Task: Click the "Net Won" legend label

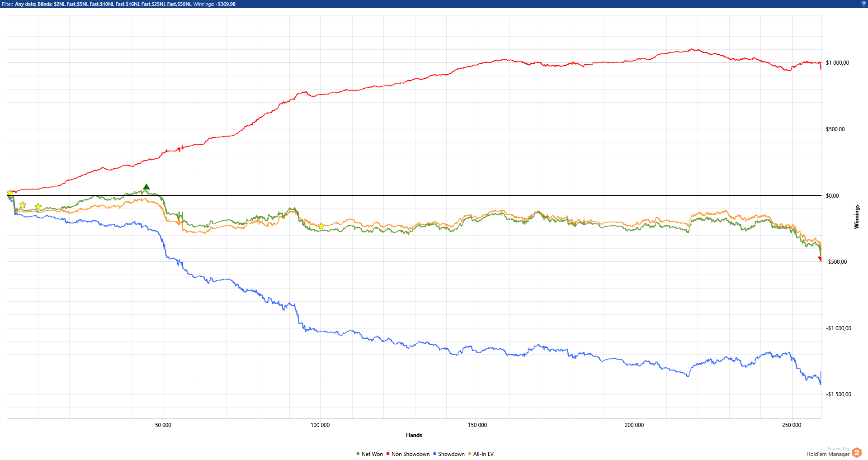Action: (372, 454)
